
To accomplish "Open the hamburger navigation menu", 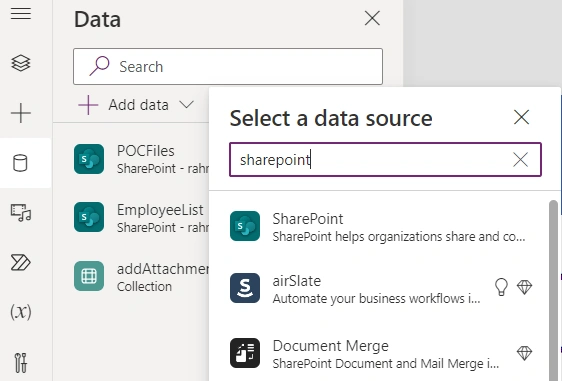I will [x=21, y=14].
